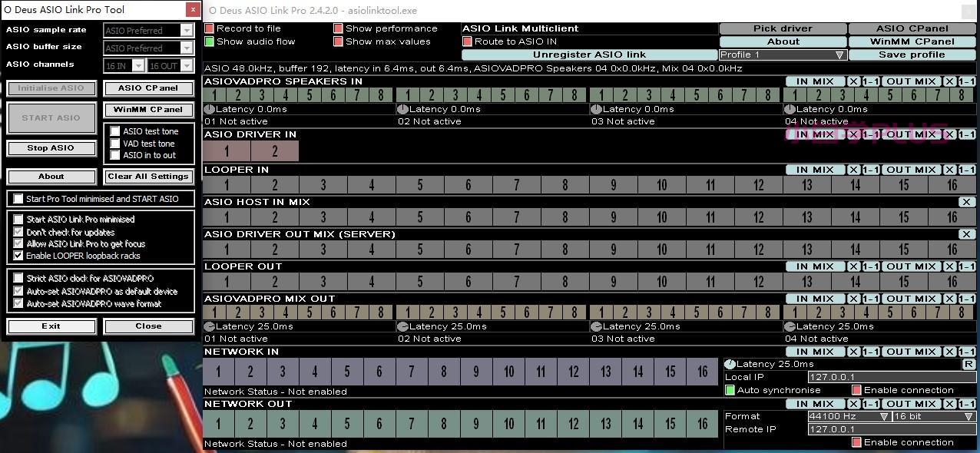Click the Local IP address field
This screenshot has width=980, height=453.
click(x=891, y=377)
